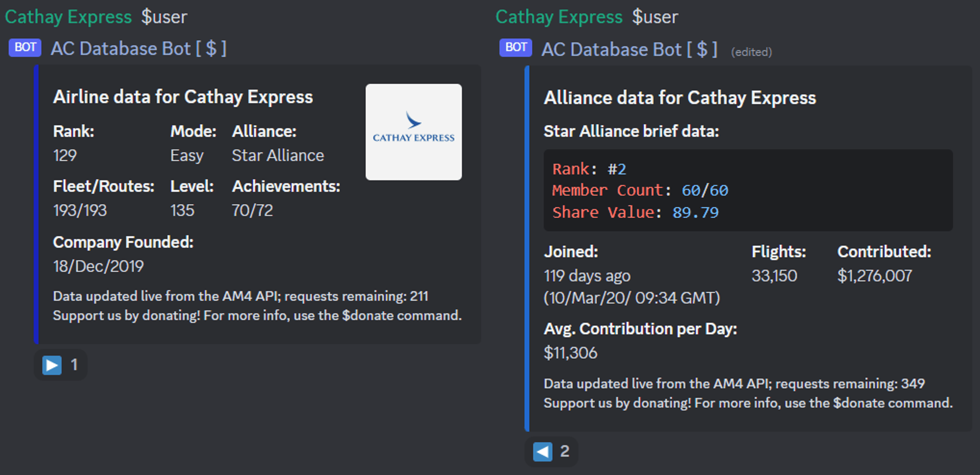The height and width of the screenshot is (475, 980).
Task: Click footer text 'requests remaining: 211'
Action: pos(356,296)
